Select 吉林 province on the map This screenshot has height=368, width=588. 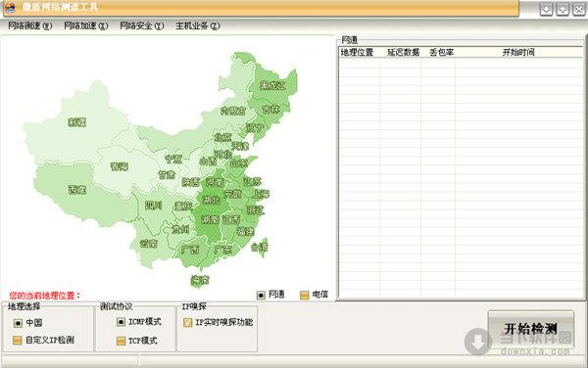point(270,110)
